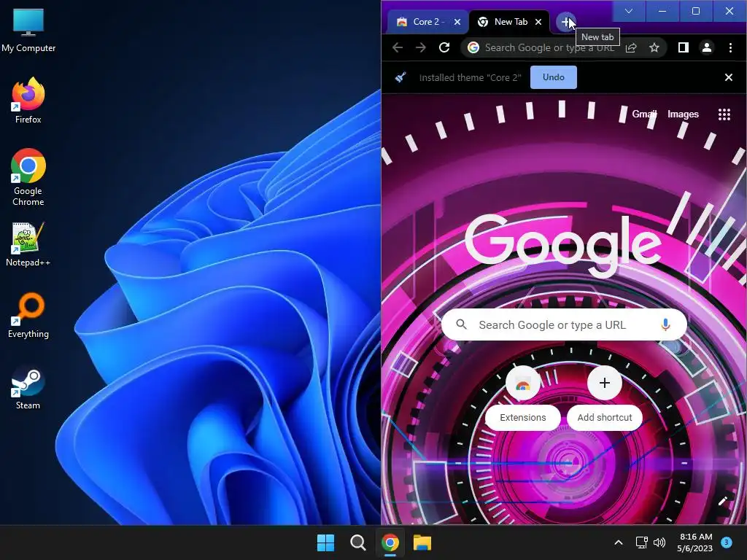This screenshot has width=747, height=560.
Task: Click the volume speaker tray icon
Action: [659, 542]
